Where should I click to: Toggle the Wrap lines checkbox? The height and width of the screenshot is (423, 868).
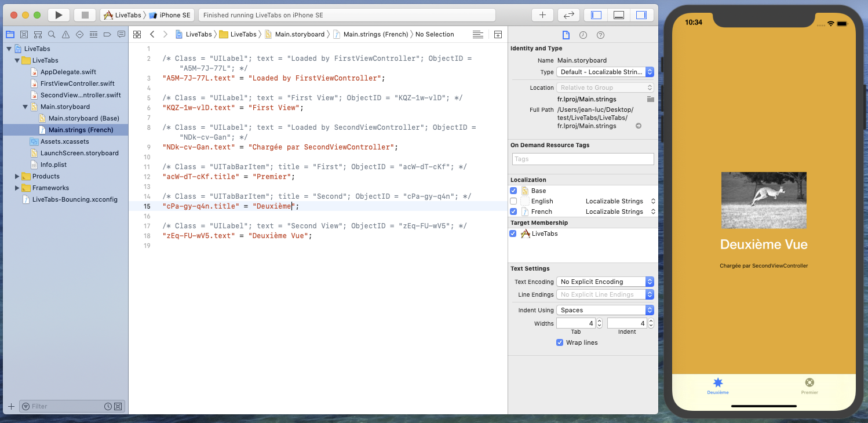[560, 342]
